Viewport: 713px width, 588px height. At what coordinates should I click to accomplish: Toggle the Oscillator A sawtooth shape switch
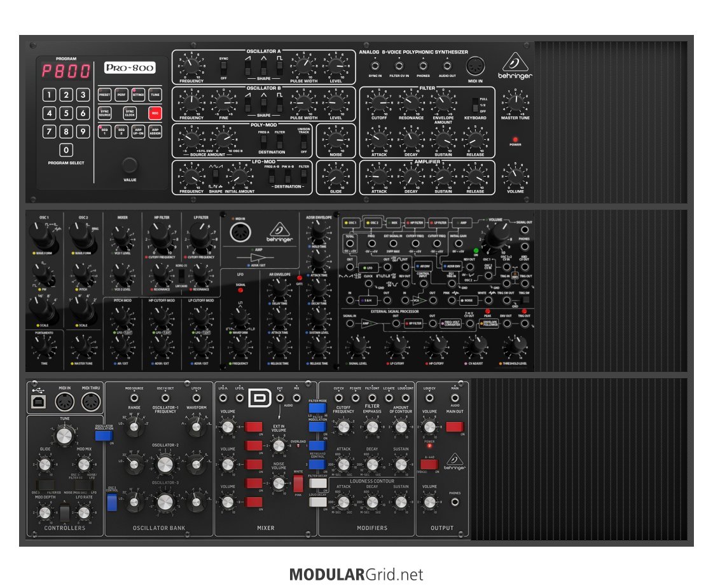pyautogui.click(x=248, y=68)
